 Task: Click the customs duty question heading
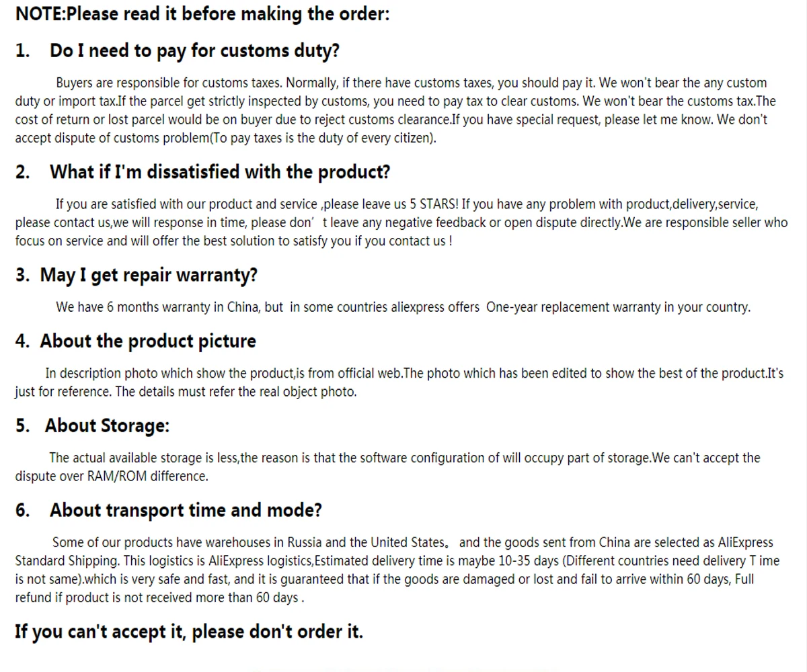194,50
